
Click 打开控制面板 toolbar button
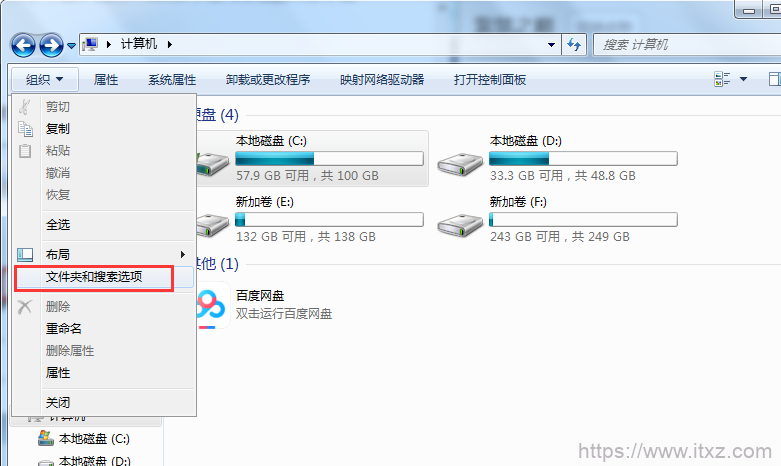click(x=490, y=80)
